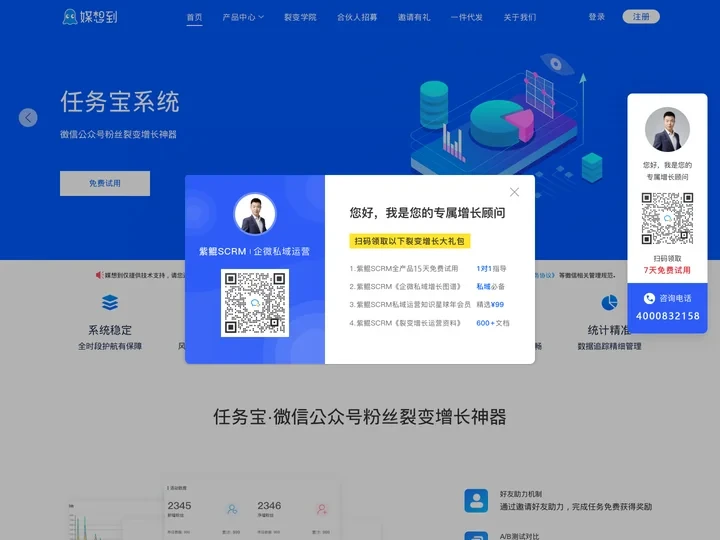The width and height of the screenshot is (720, 540).
Task: Click the sidebar advisor avatar
Action: coord(667,129)
